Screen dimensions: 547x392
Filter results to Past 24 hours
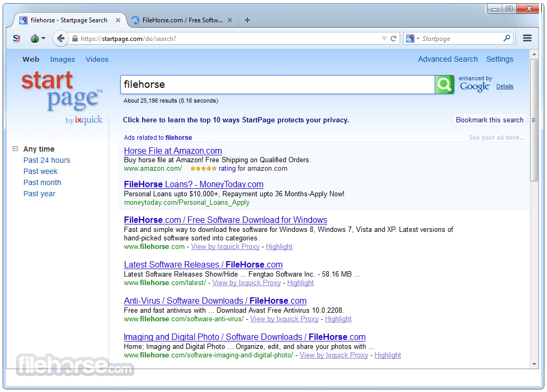tap(47, 160)
